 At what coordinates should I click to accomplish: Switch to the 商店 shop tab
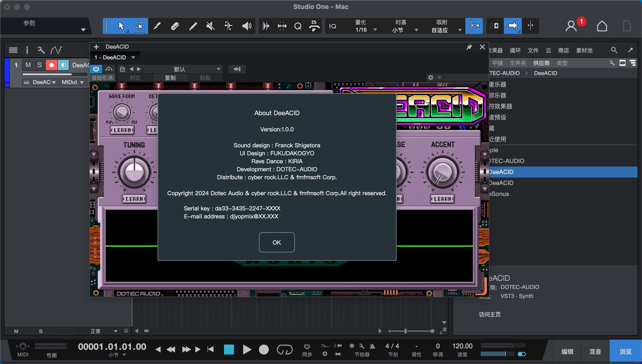click(563, 50)
